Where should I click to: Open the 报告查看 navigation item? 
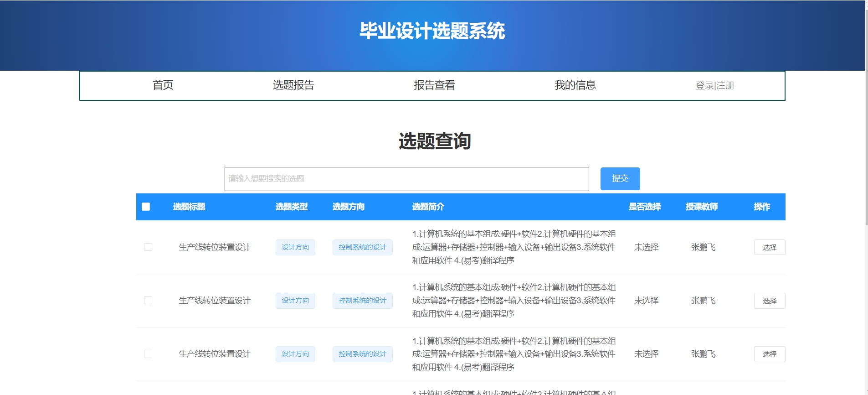[434, 85]
